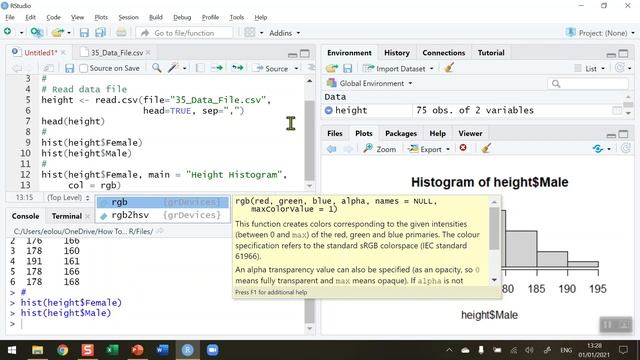The width and height of the screenshot is (640, 360).
Task: Save all open documents icon
Action: [x=100, y=33]
